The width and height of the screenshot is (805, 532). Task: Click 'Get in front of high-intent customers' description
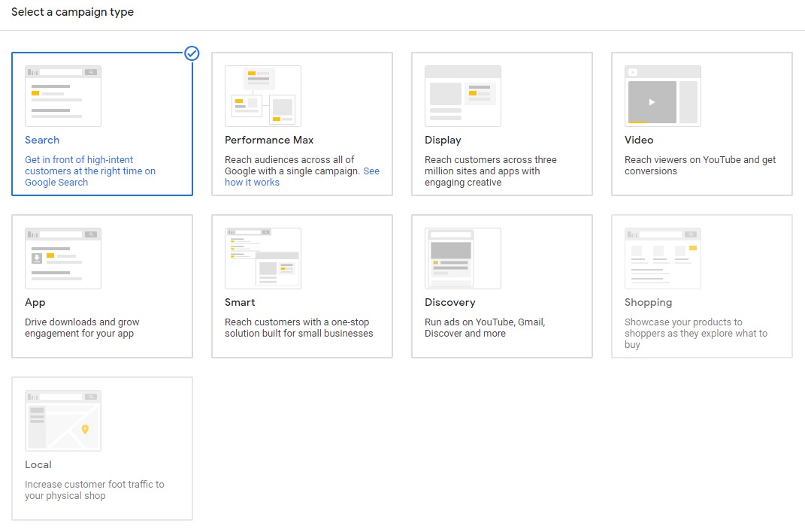click(x=90, y=171)
